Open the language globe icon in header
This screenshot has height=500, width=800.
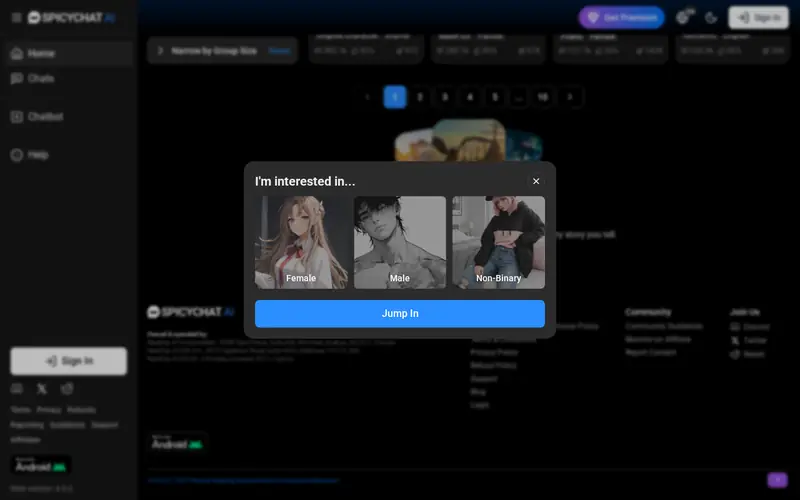(x=683, y=18)
